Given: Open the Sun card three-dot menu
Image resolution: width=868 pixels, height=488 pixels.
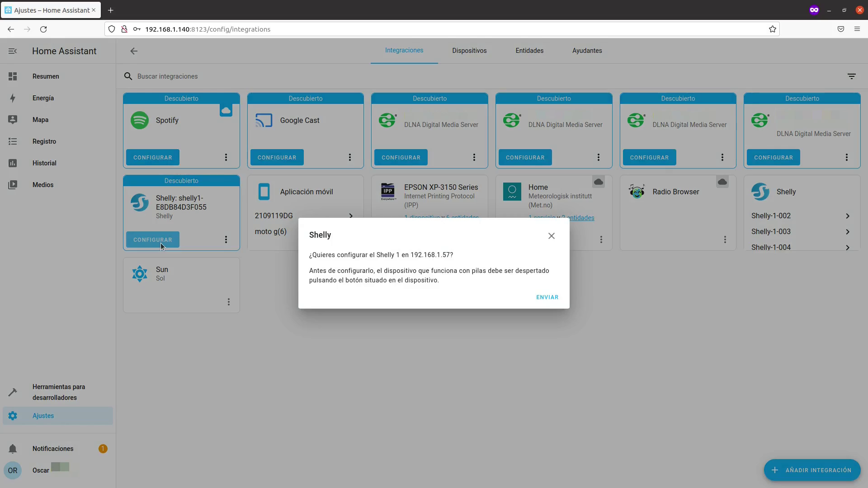Looking at the screenshot, I should 229,302.
